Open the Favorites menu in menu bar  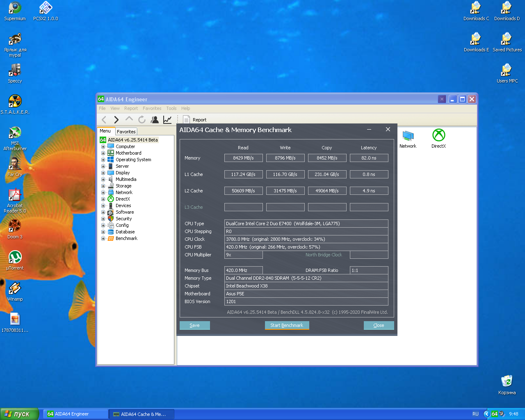(x=152, y=108)
